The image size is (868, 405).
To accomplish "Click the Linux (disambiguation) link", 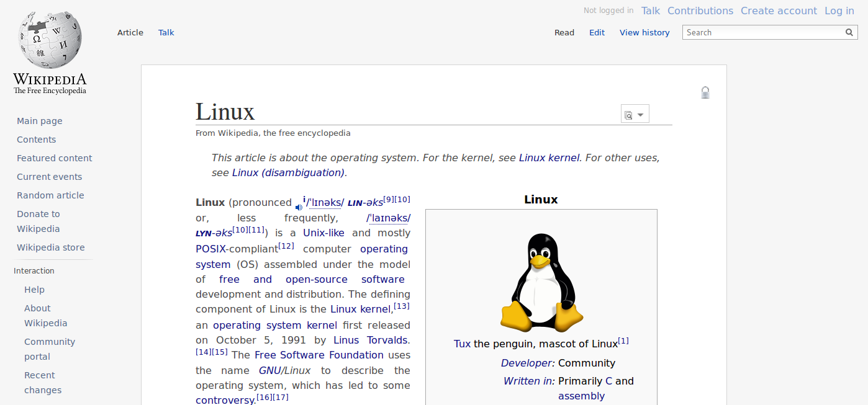I will pyautogui.click(x=288, y=172).
